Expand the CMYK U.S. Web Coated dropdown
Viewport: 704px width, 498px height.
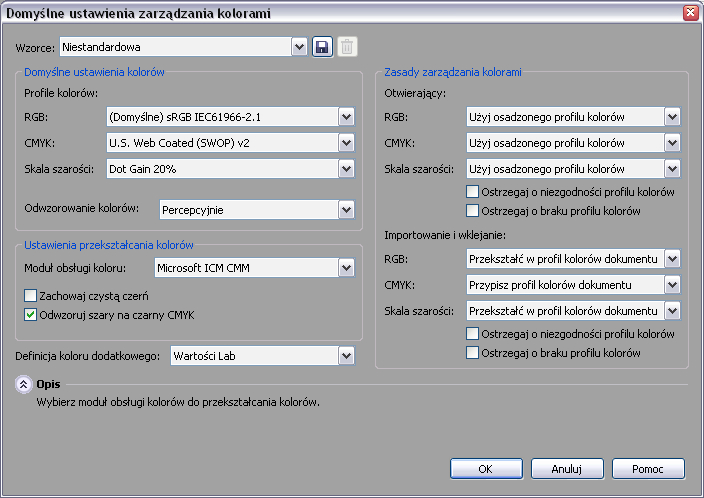point(346,144)
